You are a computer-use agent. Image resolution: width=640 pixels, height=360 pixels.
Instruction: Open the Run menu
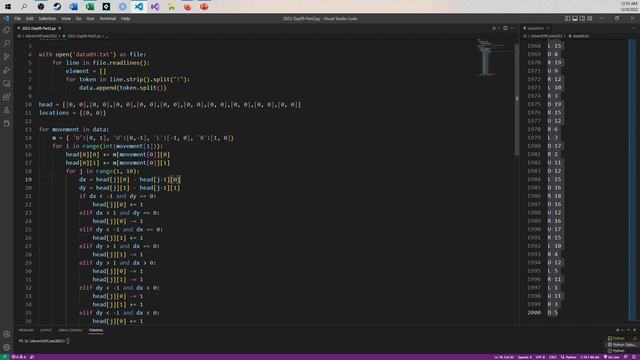(x=90, y=18)
